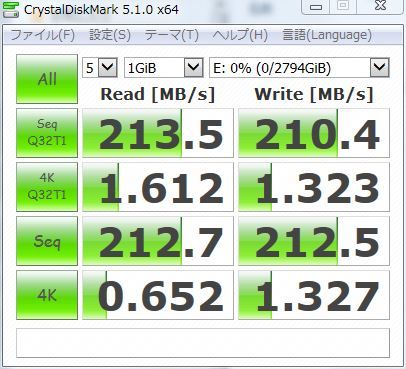Start the 4K benchmark
The width and height of the screenshot is (406, 369).
pos(47,295)
